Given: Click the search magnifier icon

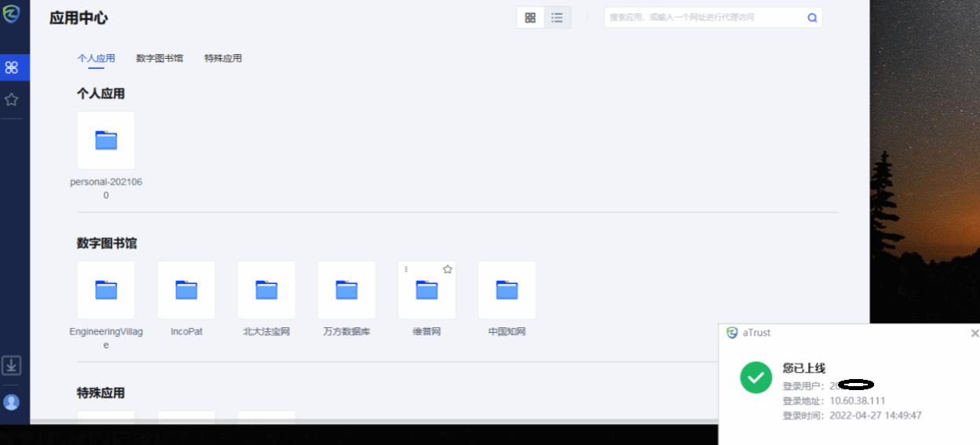Looking at the screenshot, I should point(812,17).
